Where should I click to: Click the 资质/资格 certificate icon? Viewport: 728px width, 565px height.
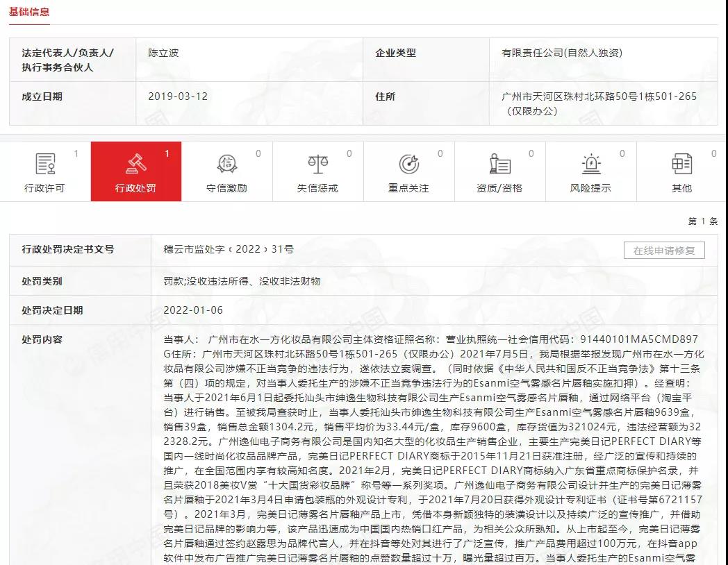[x=499, y=164]
